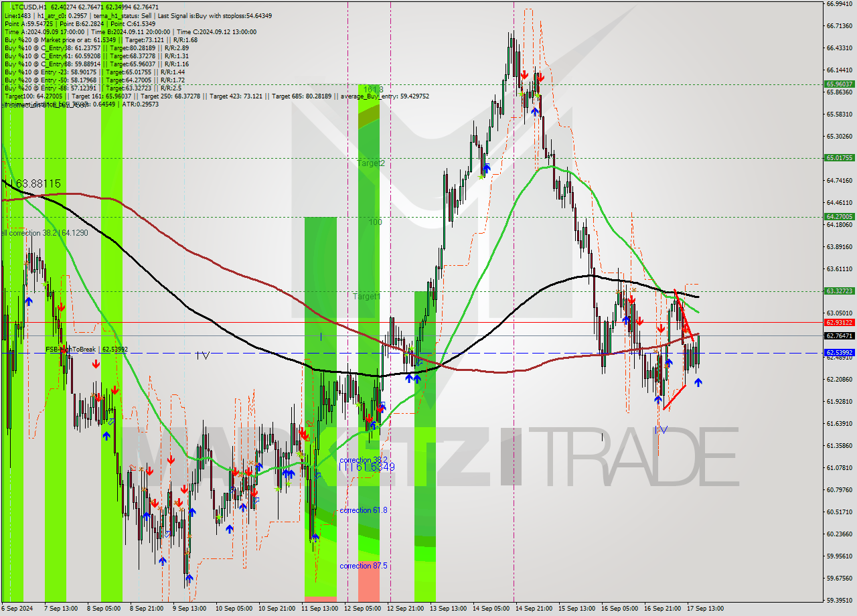The width and height of the screenshot is (857, 616).
Task: Click the 60.79760 price axis value
Action: coord(840,489)
